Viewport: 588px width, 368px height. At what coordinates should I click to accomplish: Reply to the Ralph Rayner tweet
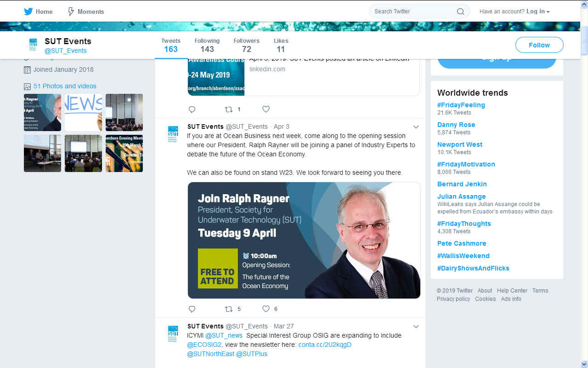pos(192,309)
